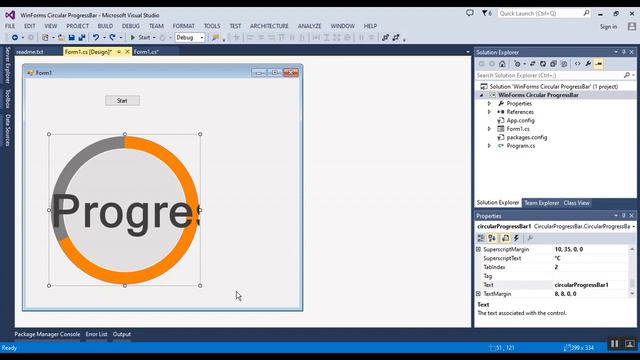The image size is (640, 360).
Task: Click the Navigate Backward toolbar icon
Action: coord(15,38)
